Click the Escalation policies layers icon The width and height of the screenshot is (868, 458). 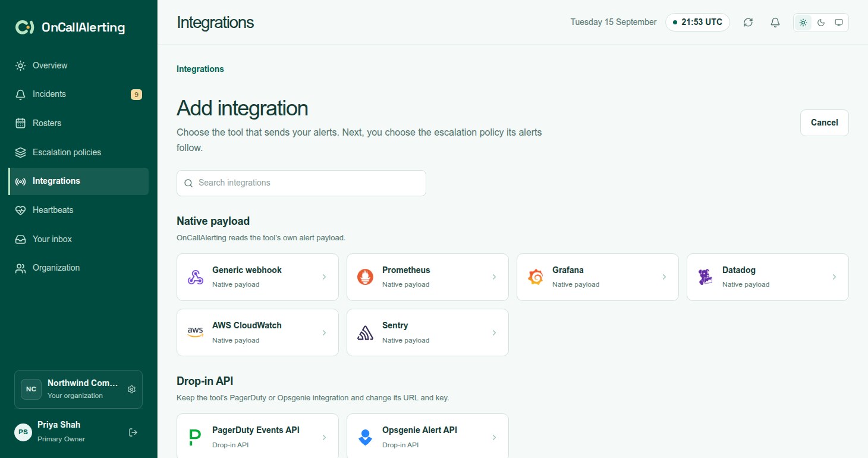click(x=21, y=152)
